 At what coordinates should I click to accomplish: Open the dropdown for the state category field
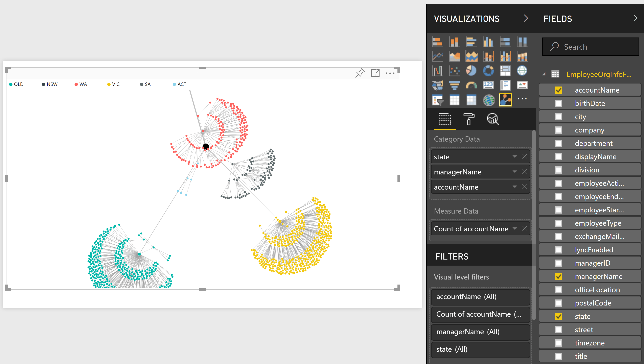pos(514,157)
